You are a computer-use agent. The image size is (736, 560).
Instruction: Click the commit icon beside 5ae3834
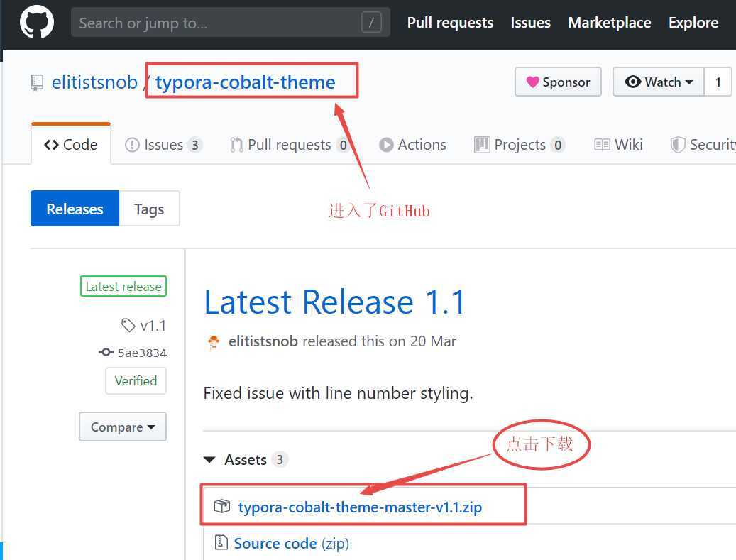tap(106, 352)
